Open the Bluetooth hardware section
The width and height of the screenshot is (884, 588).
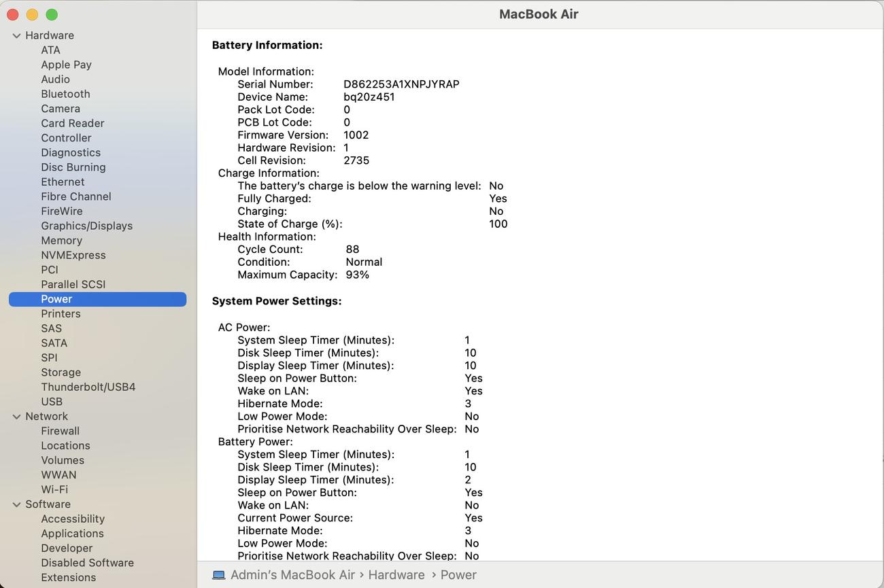[65, 94]
